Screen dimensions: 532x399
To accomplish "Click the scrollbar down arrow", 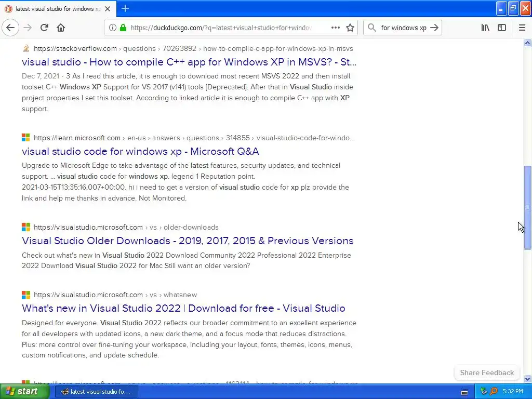I will tap(527, 379).
